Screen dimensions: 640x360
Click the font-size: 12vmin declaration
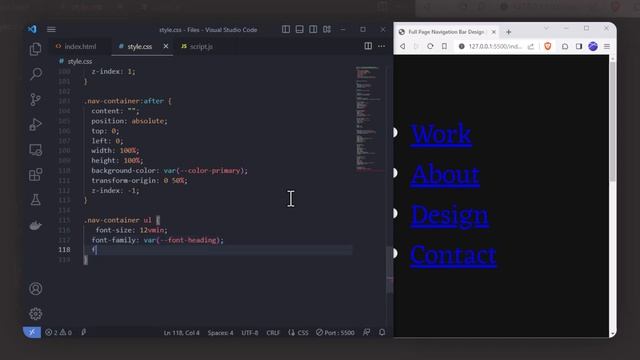point(131,230)
